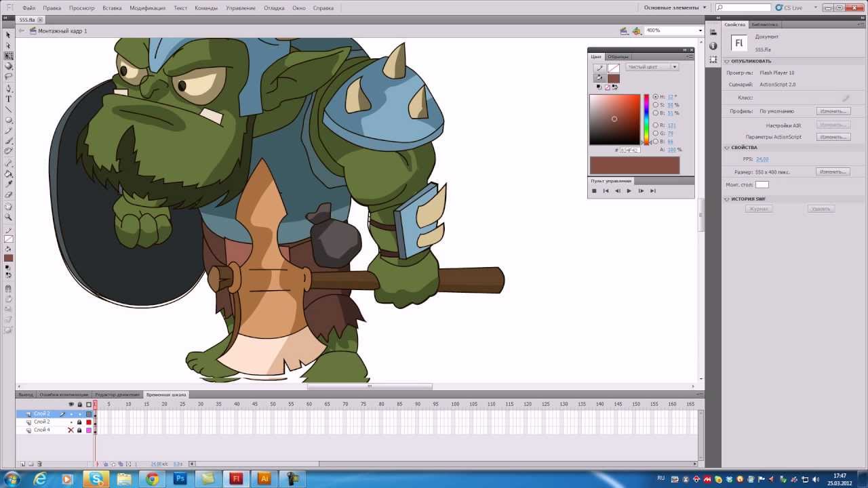The image size is (868, 488).
Task: Click the no color icon in Color panel
Action: coord(607,87)
